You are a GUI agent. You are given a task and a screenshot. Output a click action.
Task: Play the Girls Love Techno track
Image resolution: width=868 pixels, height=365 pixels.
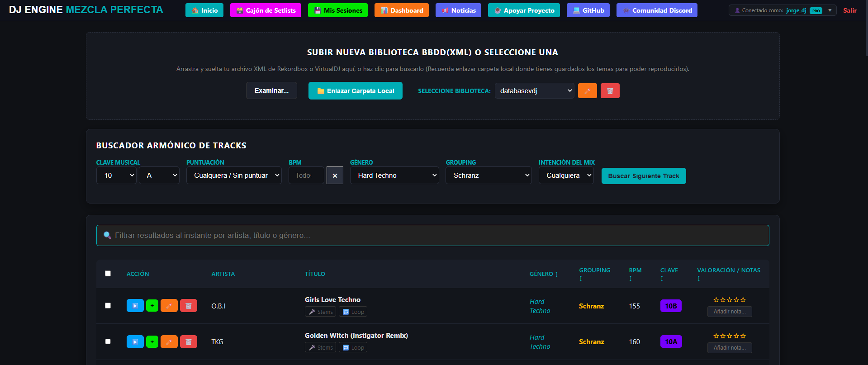point(135,306)
